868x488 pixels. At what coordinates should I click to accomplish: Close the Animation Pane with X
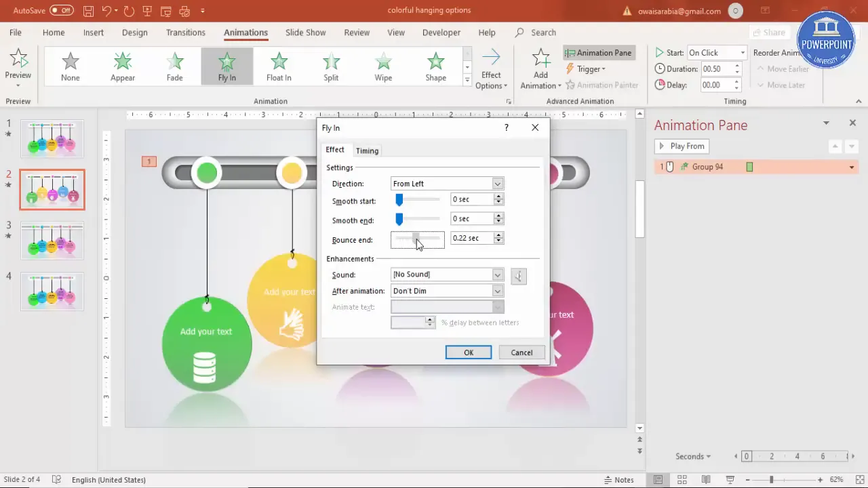tap(852, 123)
